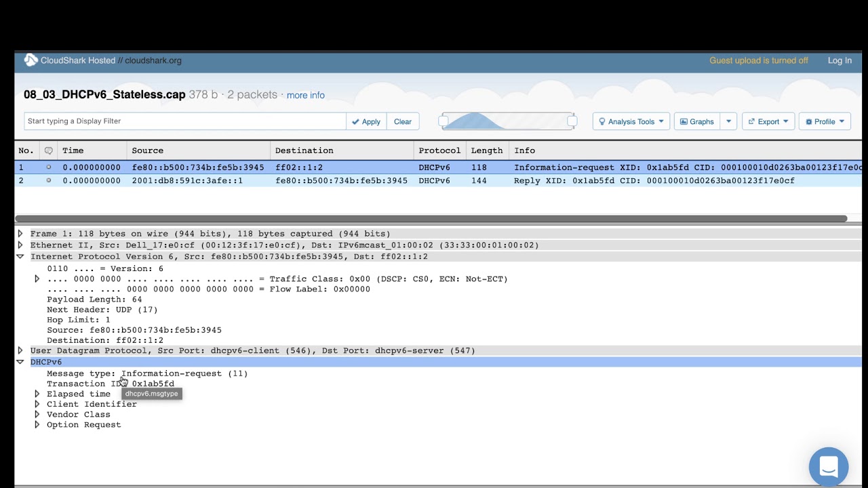The width and height of the screenshot is (868, 488).
Task: Click the Version: 6 line
Action: coord(105,269)
